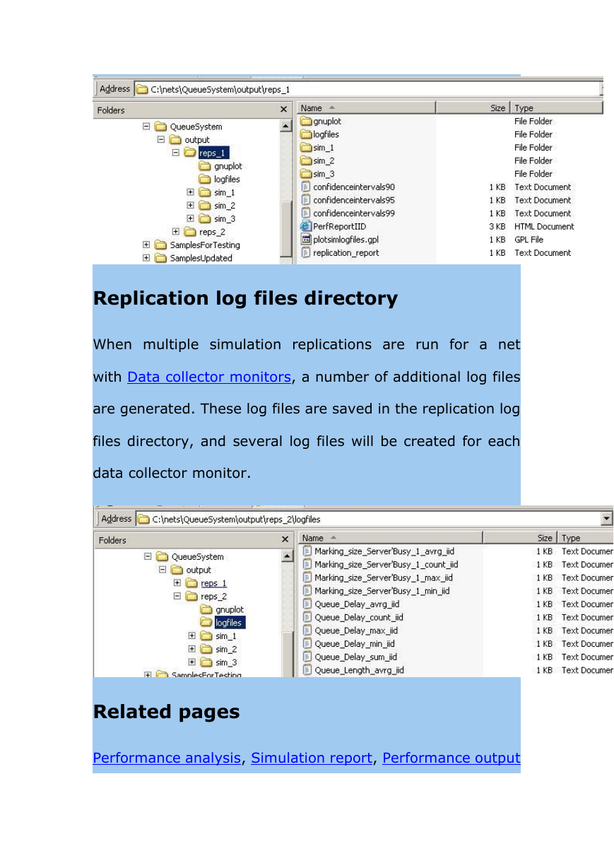The height and width of the screenshot is (868, 614).
Task: Click the address field showing C:\nets\QueueSystem\output\reps_1
Action: (x=366, y=90)
